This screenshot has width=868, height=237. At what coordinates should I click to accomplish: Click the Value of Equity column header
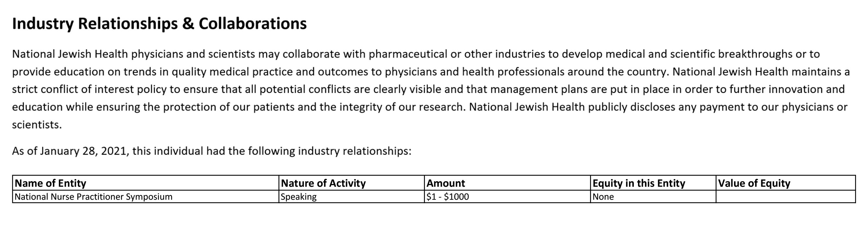[786, 183]
